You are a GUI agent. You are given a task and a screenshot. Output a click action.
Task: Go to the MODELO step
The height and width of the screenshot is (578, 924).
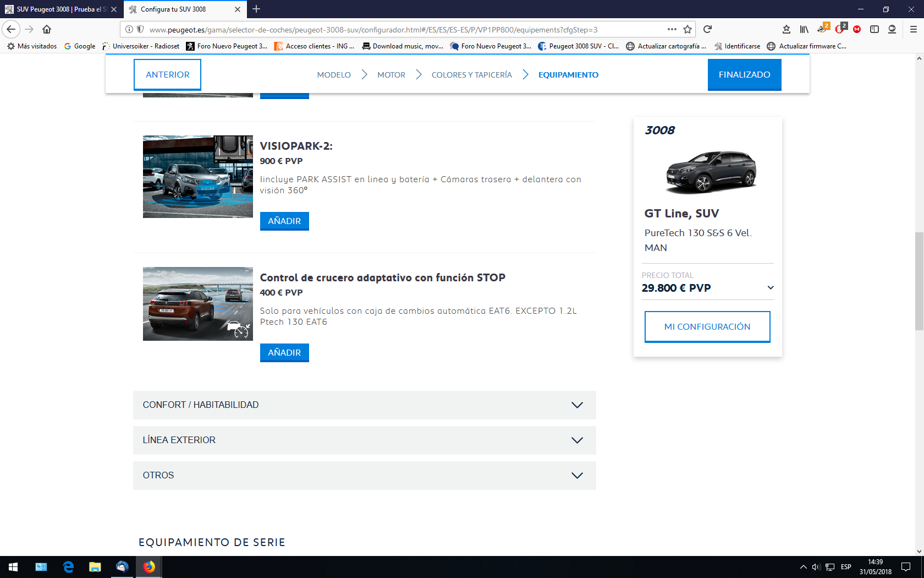[334, 75]
